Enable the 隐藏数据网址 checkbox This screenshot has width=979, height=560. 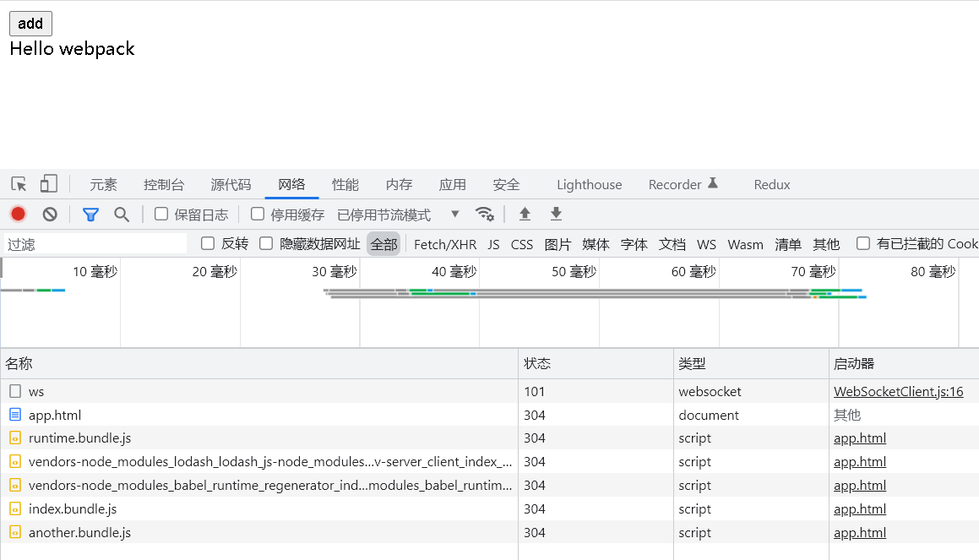(x=266, y=243)
